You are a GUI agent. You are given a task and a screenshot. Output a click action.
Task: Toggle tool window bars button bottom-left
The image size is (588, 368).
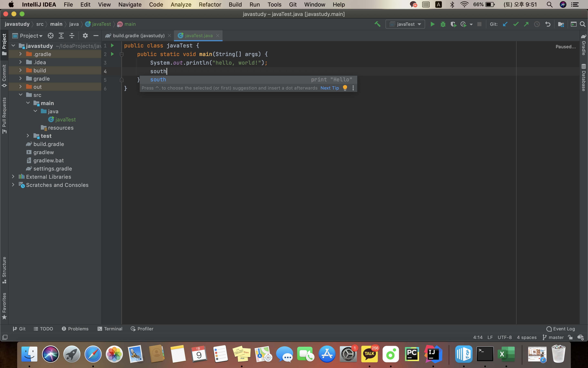(x=5, y=337)
